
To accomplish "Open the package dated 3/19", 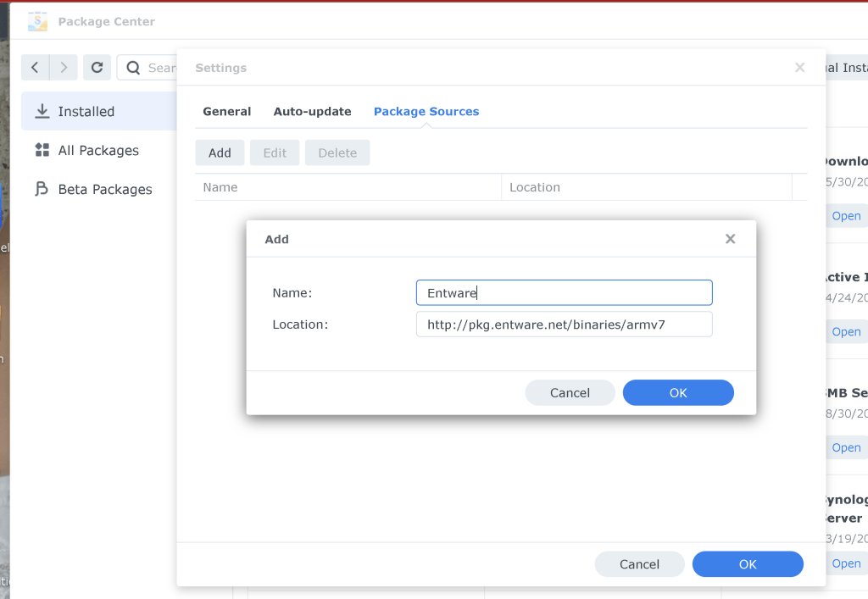I will (847, 563).
